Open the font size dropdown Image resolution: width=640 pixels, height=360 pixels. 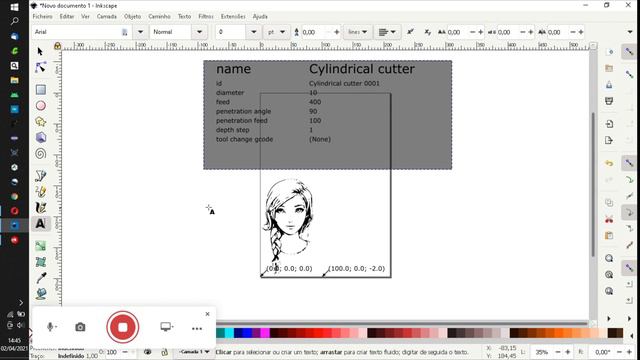click(x=253, y=32)
